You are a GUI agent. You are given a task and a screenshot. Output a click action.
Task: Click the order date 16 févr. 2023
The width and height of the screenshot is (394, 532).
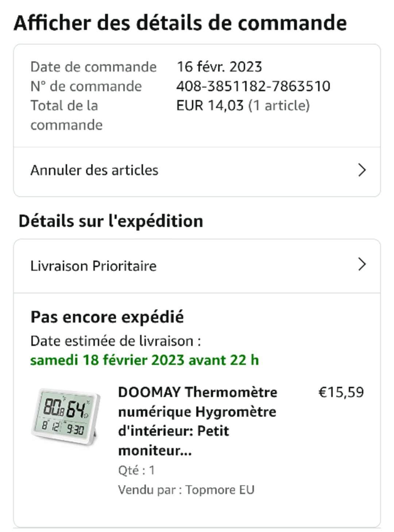click(x=219, y=67)
